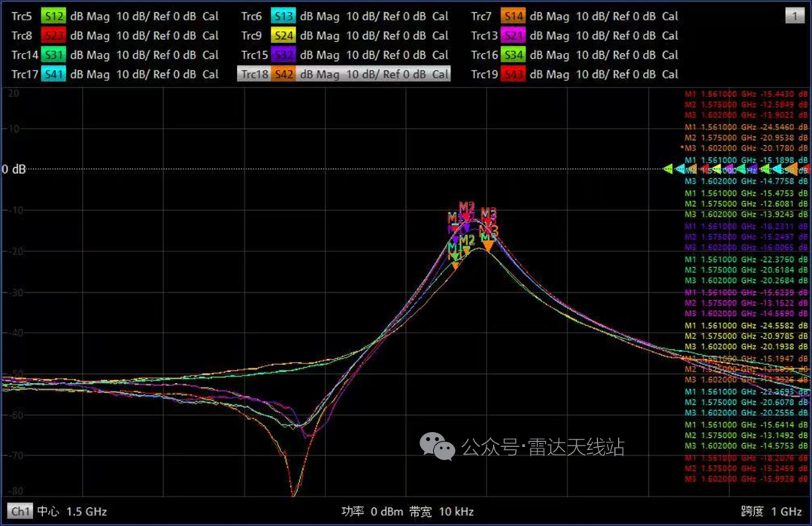812x526 pixels.
Task: Click marker readout M1 -15.6414 dB
Action: point(746,425)
